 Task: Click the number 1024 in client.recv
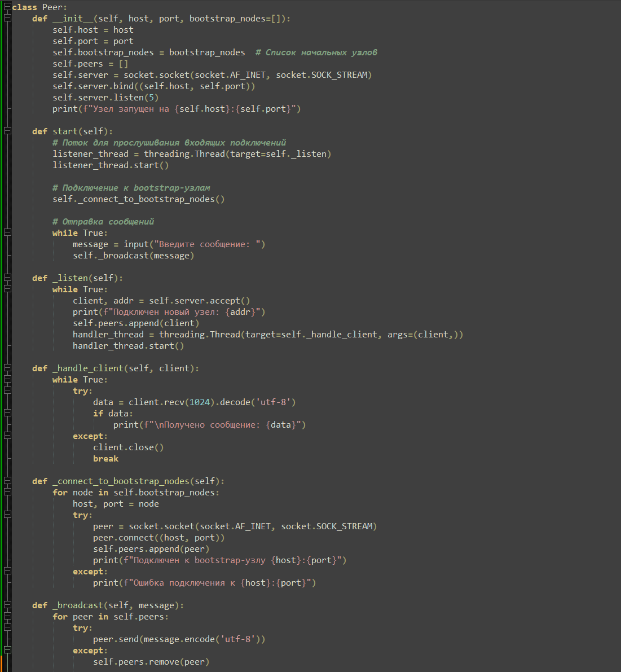200,402
